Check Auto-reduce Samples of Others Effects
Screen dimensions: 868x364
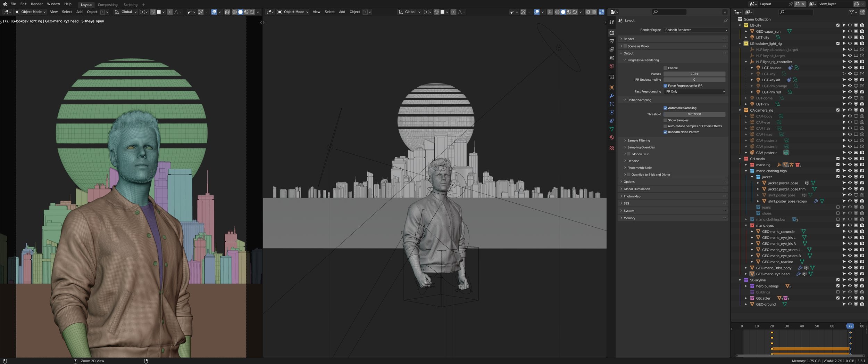coord(665,126)
